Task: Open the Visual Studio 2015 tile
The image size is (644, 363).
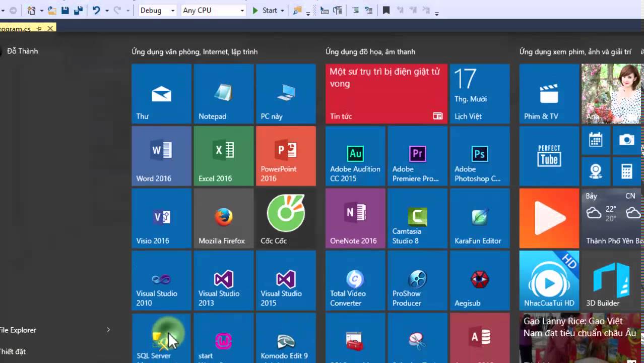Action: 285,281
